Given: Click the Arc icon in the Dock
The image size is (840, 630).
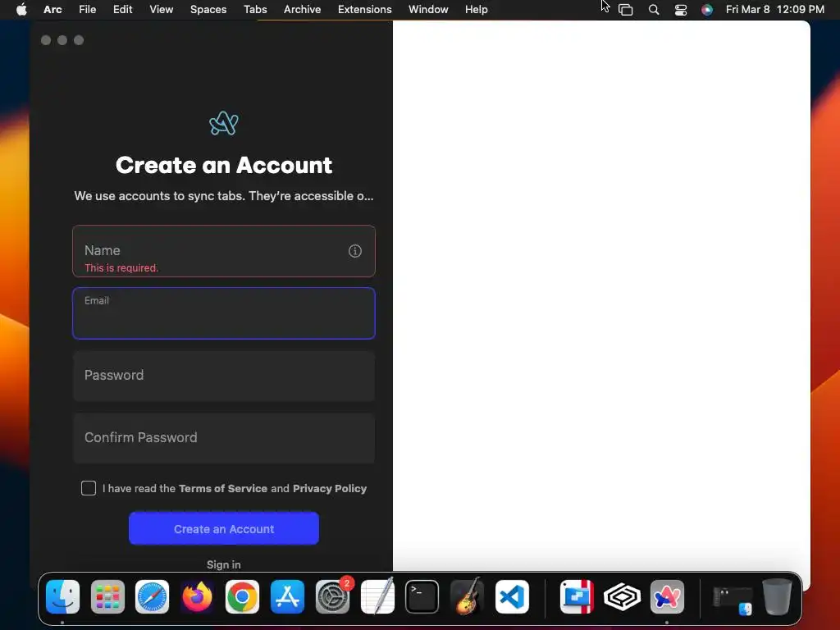Looking at the screenshot, I should click(x=667, y=597).
